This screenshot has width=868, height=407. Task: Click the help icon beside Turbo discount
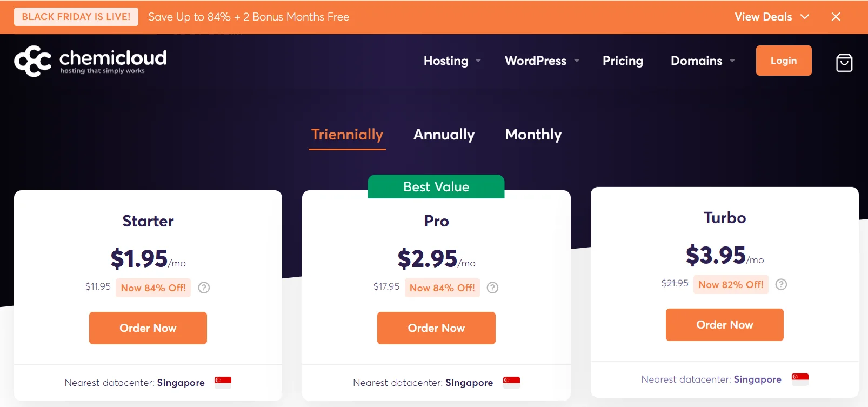pyautogui.click(x=781, y=284)
